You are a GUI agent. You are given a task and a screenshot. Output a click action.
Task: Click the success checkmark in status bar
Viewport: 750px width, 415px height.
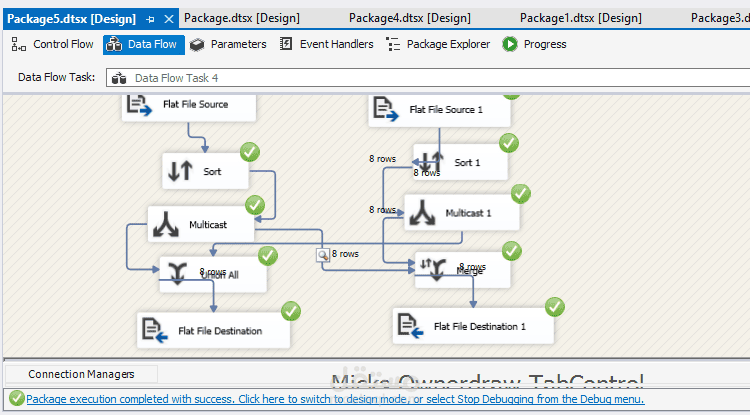click(x=16, y=398)
